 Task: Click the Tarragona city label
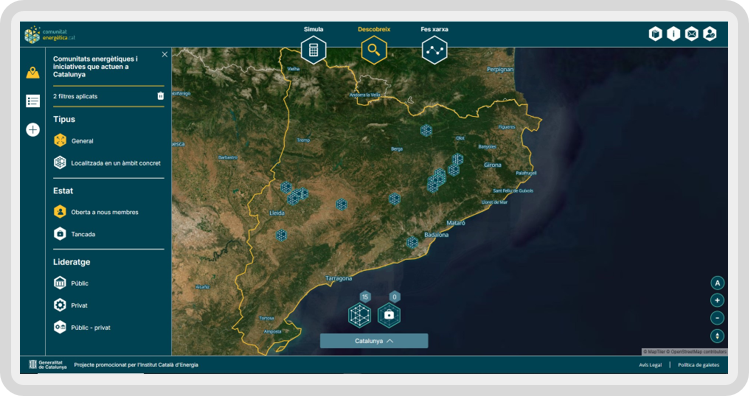point(339,278)
